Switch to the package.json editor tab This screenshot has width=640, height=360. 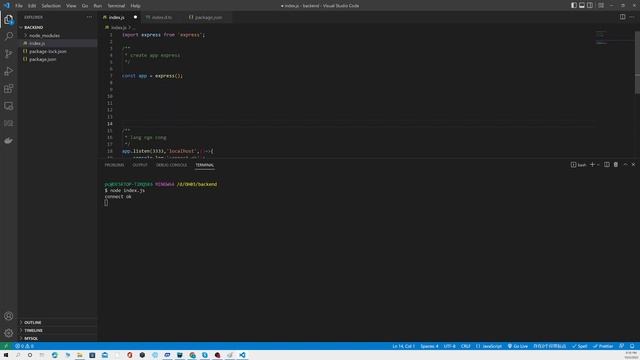(208, 17)
